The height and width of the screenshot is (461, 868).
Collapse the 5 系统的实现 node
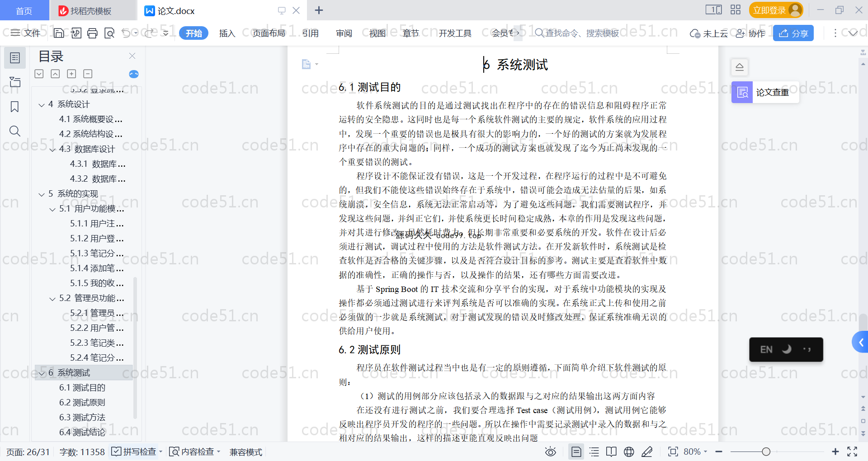(x=42, y=194)
